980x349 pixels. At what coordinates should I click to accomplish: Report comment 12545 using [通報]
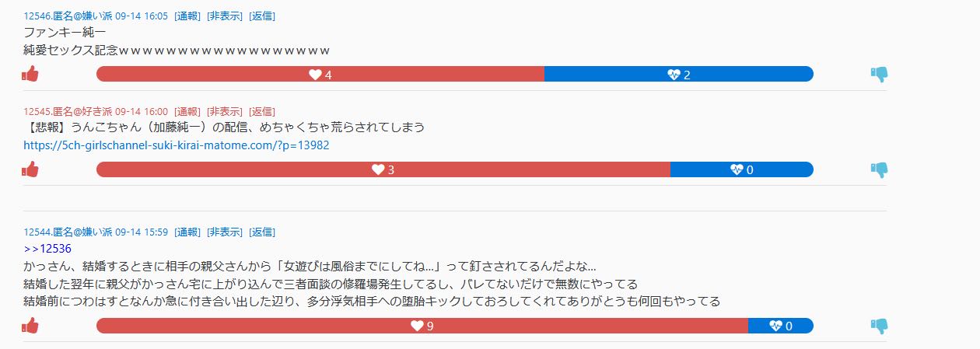click(187, 111)
